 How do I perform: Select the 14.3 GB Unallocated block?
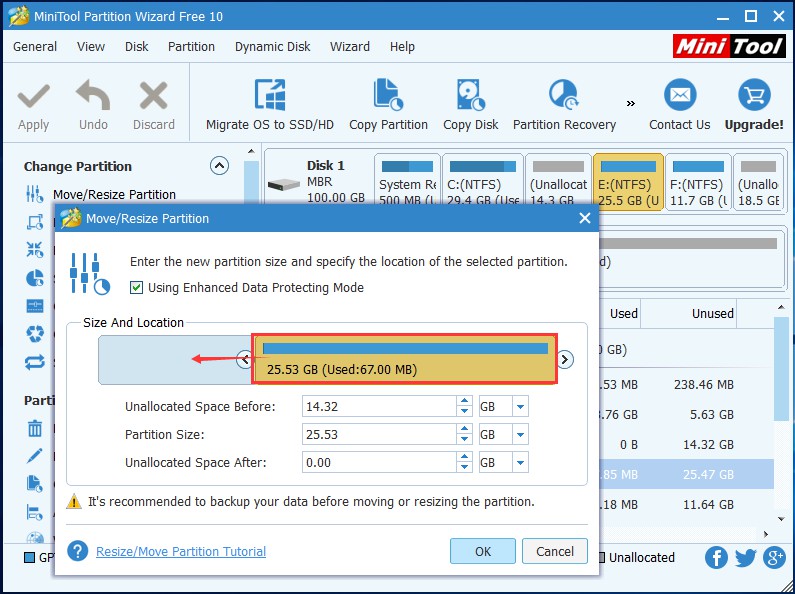click(x=558, y=180)
